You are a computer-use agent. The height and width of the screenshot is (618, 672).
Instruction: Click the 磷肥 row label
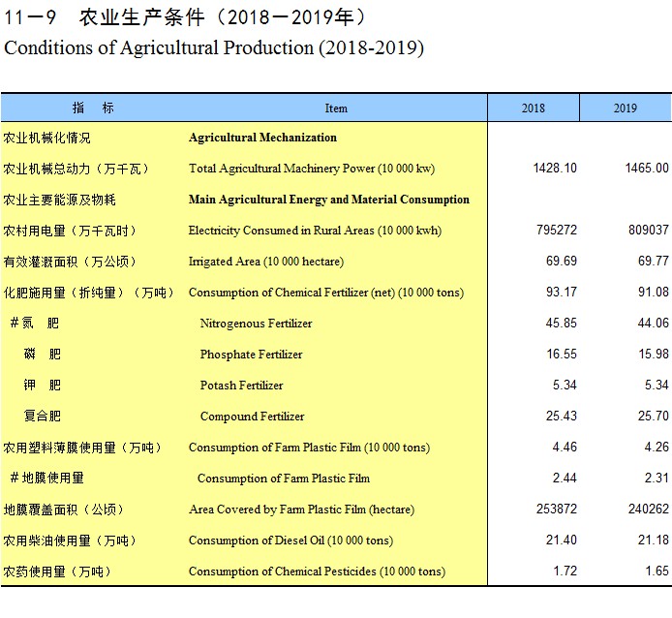[x=42, y=354]
